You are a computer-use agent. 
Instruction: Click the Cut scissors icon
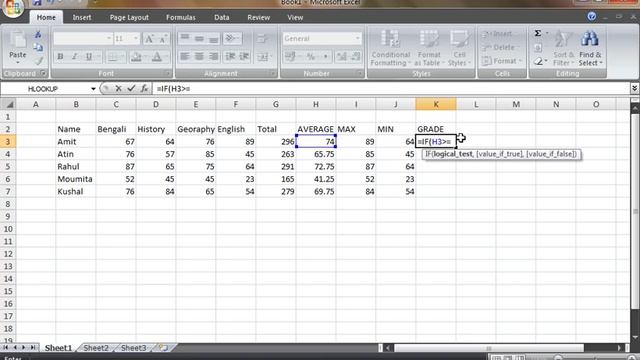[38, 34]
